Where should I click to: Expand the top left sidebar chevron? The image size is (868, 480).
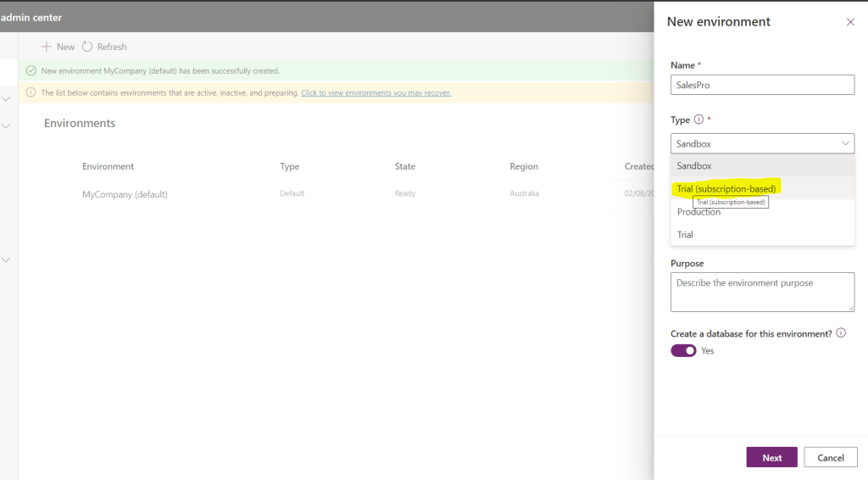(6, 99)
